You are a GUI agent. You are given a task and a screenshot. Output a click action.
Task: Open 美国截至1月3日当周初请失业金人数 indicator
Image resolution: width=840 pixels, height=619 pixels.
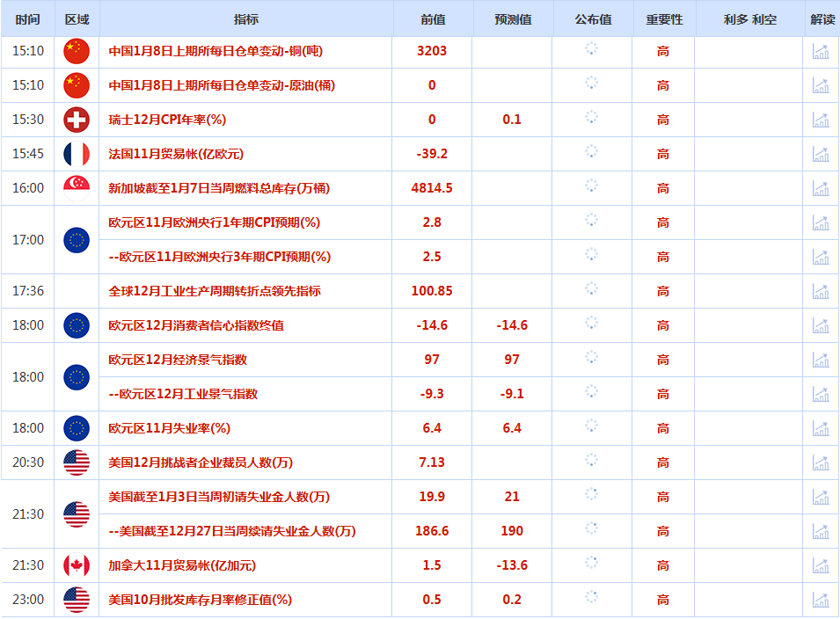coord(219,497)
